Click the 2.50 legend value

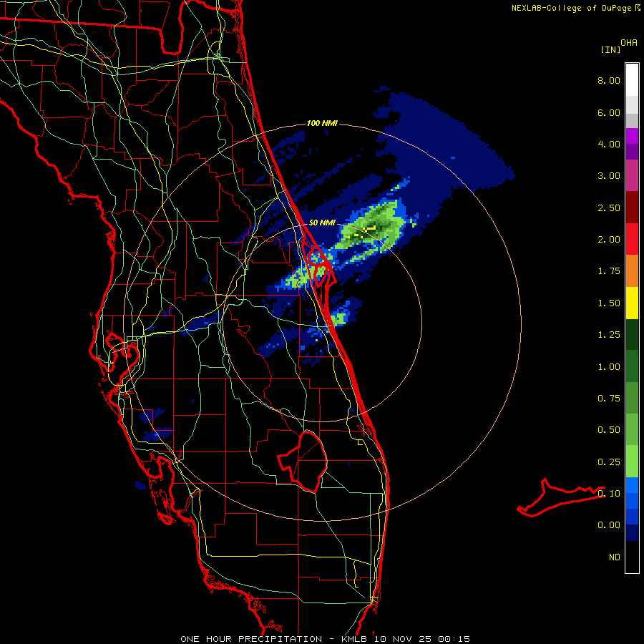(609, 208)
